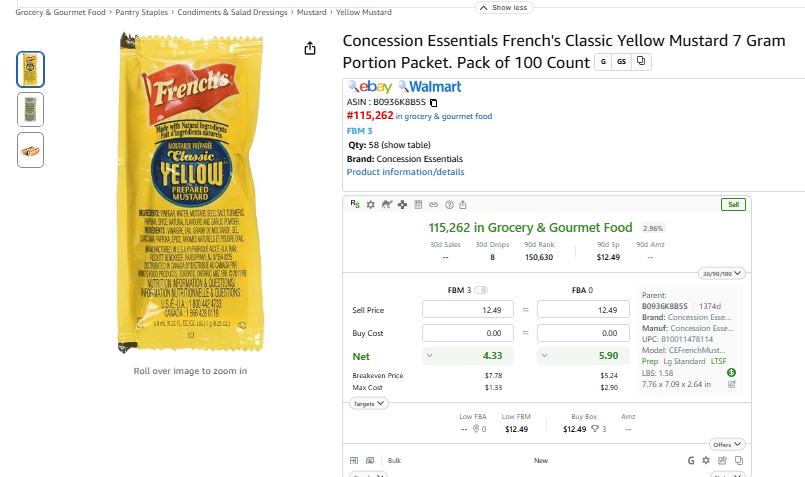Open Product information/details link

coord(405,172)
